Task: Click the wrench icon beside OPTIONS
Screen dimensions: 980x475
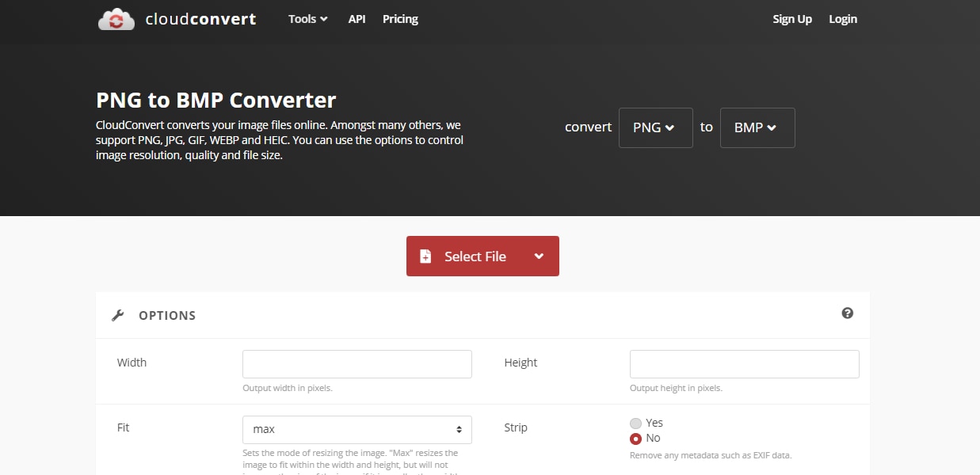Action: tap(118, 315)
